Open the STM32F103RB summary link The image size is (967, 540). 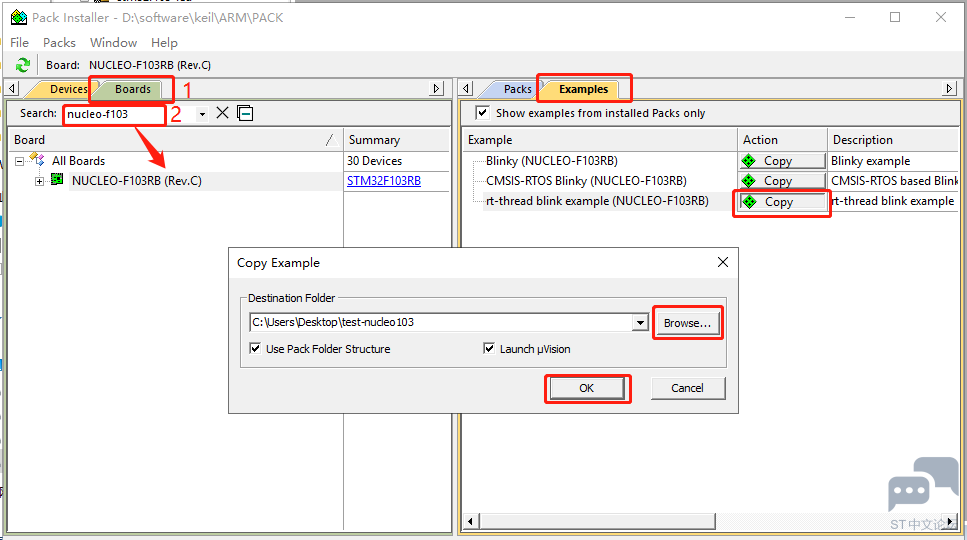pos(384,181)
